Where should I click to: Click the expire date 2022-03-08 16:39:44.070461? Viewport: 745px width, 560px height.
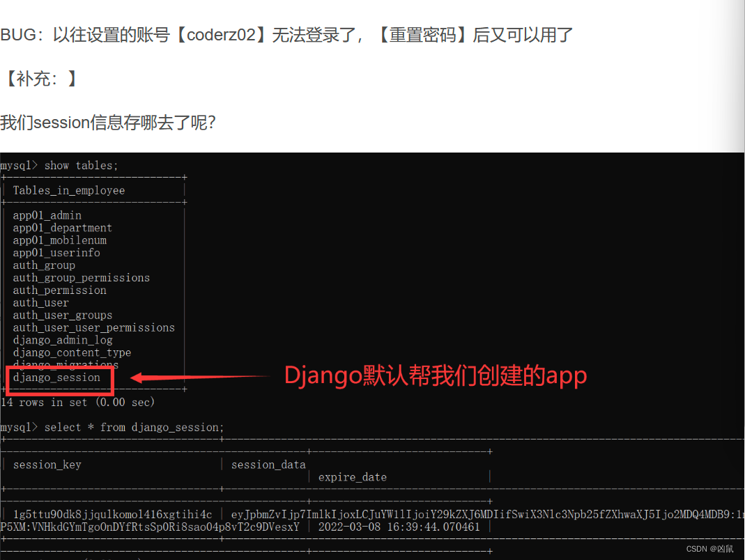(399, 527)
